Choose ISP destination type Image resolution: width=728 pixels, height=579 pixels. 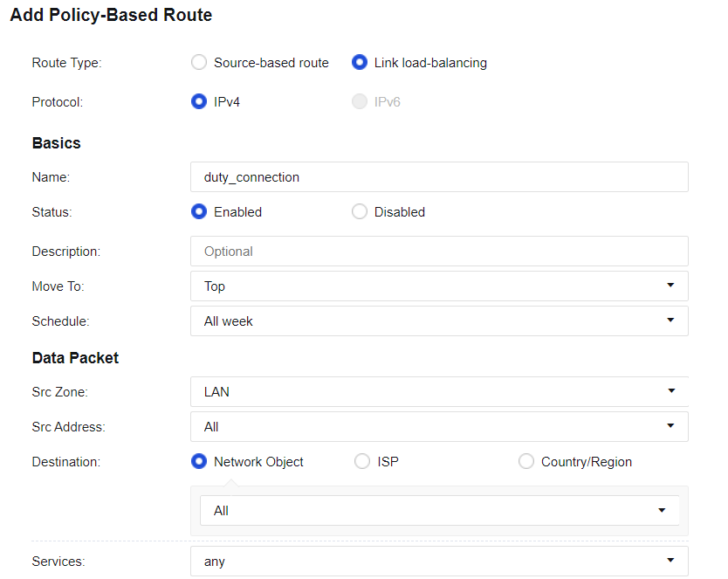point(362,461)
